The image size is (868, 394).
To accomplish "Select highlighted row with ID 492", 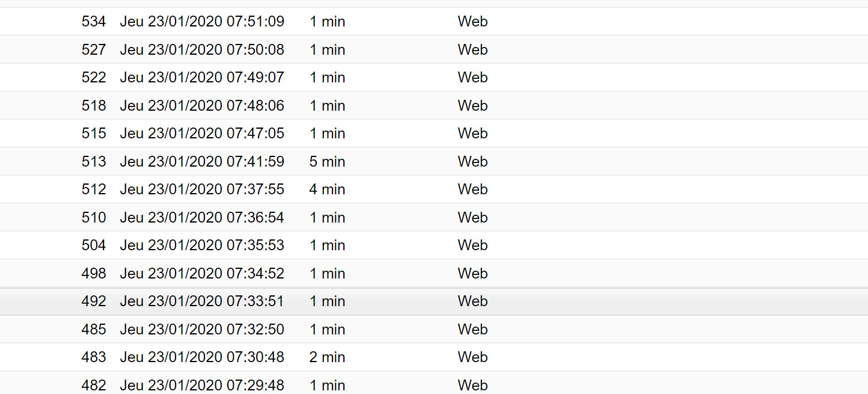I will [434, 301].
